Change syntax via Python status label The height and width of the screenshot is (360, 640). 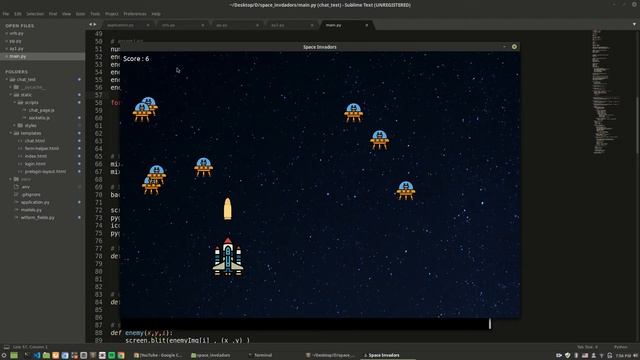point(620,347)
